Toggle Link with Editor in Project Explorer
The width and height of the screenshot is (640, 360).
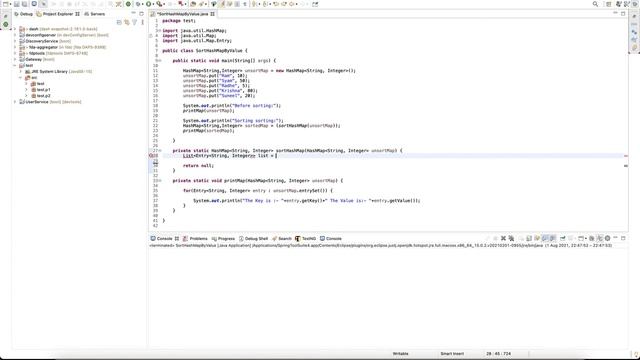pyautogui.click(x=127, y=22)
